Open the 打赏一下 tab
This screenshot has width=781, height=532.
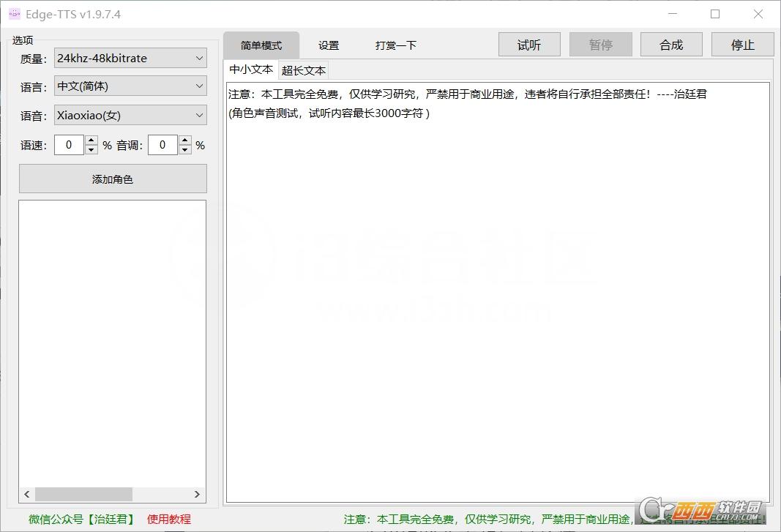point(396,45)
